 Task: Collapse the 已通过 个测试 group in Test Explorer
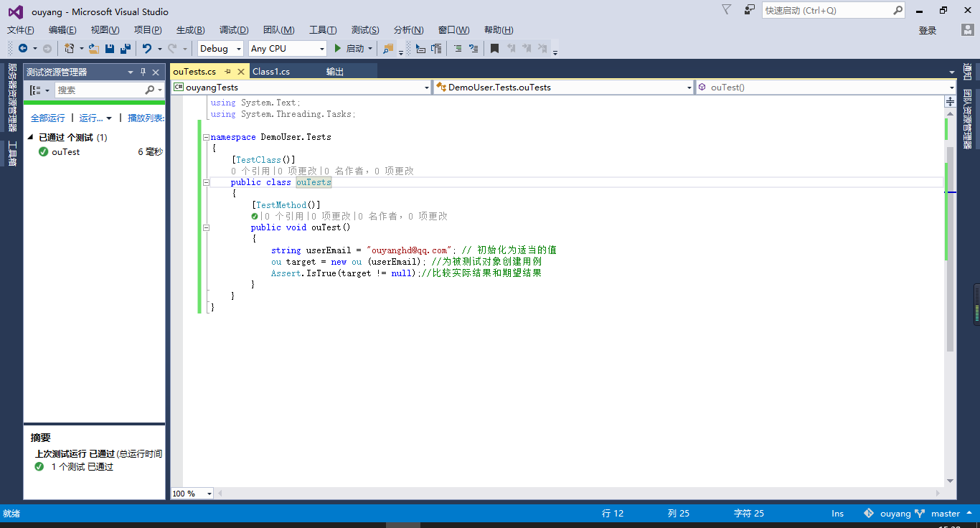click(x=30, y=137)
